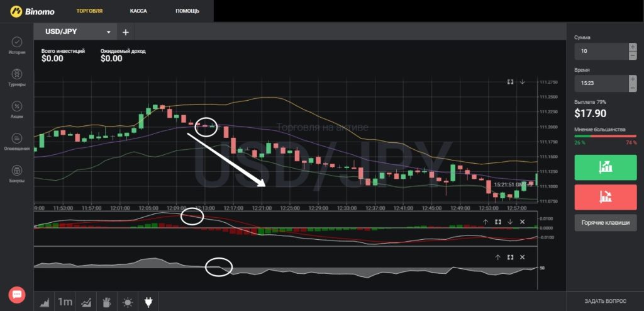Click the majority opinion sentiment bar

[606, 136]
